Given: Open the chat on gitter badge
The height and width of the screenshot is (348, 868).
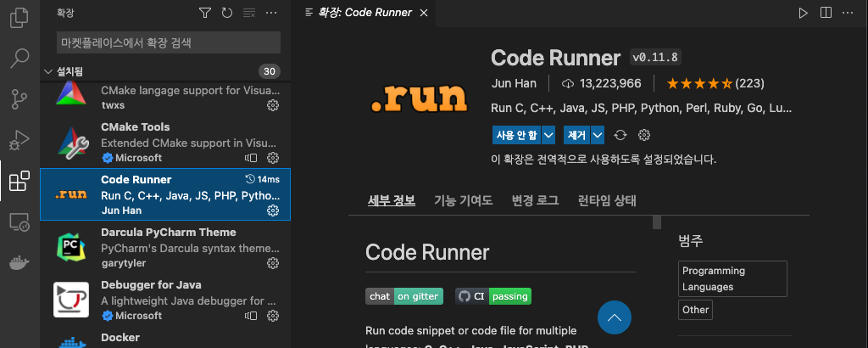Looking at the screenshot, I should pyautogui.click(x=404, y=296).
